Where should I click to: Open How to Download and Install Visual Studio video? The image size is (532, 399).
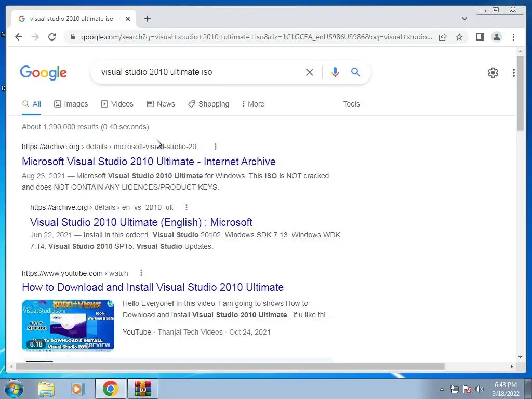click(x=153, y=287)
